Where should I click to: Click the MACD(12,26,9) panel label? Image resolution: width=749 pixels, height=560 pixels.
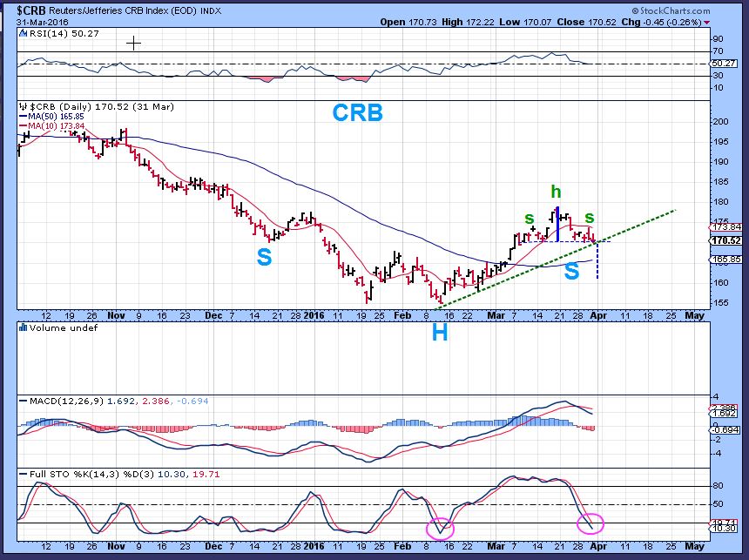click(x=66, y=401)
